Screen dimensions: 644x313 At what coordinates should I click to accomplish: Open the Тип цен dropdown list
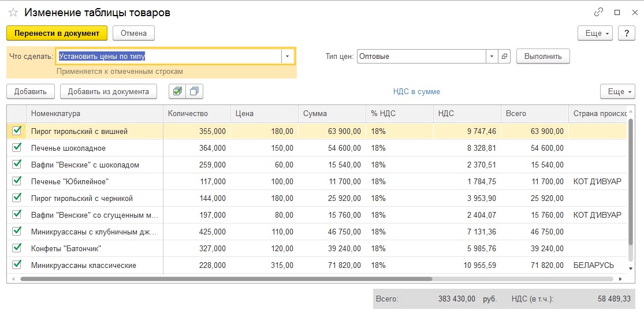pos(492,56)
